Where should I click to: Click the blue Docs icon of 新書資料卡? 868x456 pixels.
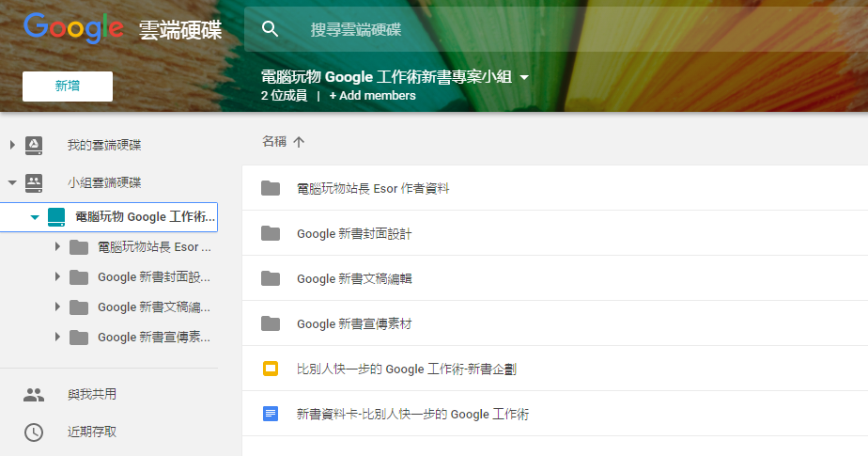pos(271,414)
